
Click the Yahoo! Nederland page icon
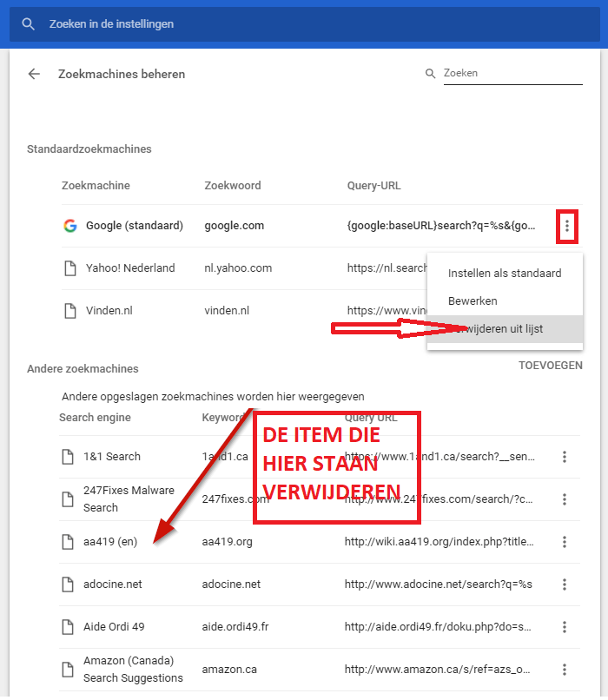click(70, 268)
